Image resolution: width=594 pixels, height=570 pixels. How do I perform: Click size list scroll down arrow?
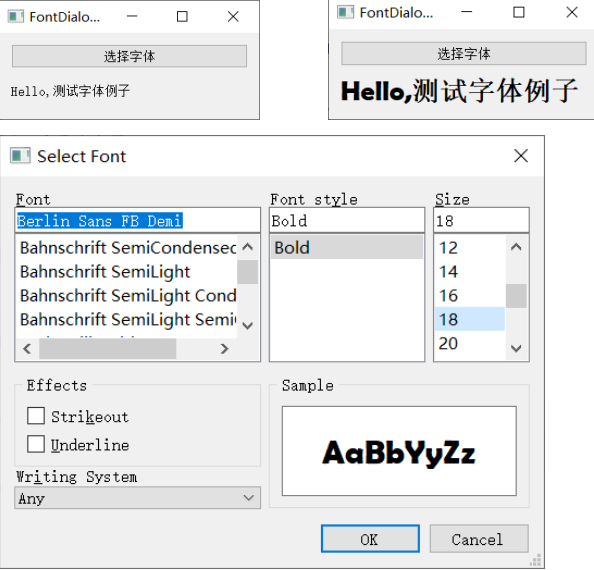click(516, 348)
